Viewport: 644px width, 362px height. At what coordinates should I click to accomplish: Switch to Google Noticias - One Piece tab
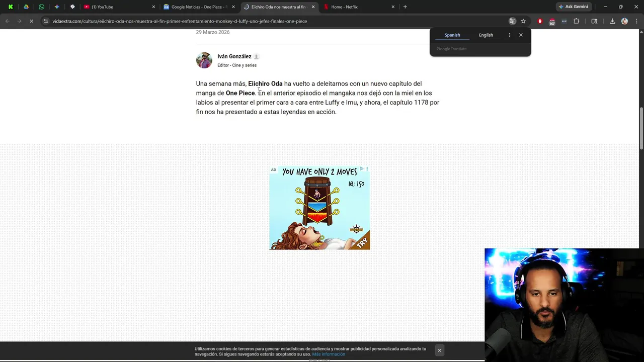coord(199,7)
